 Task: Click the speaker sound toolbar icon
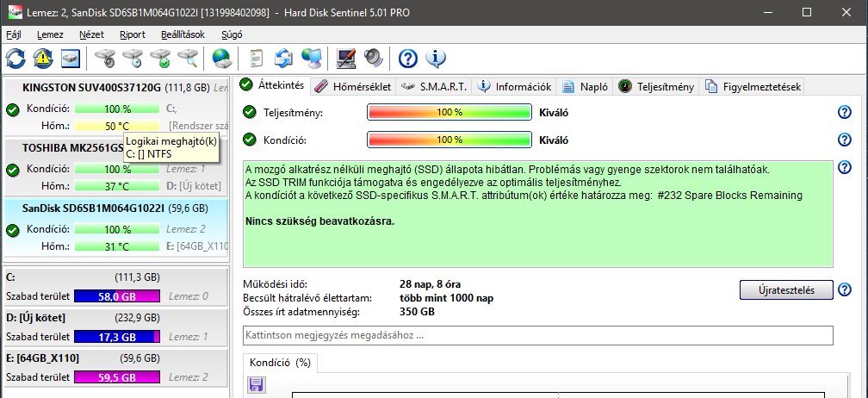pyautogui.click(x=374, y=58)
